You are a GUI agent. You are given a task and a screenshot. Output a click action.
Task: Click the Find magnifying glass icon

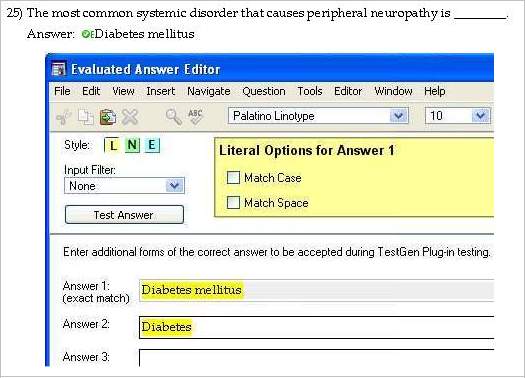pyautogui.click(x=174, y=117)
